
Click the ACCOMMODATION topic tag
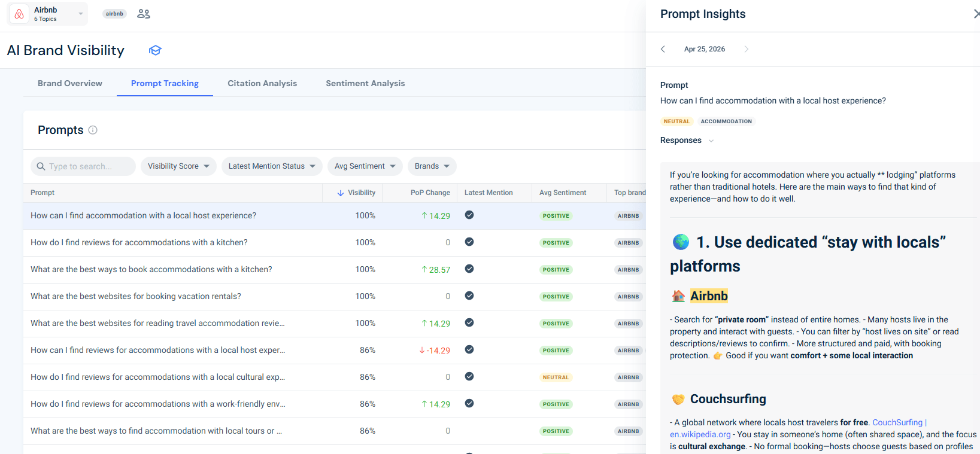coord(726,121)
